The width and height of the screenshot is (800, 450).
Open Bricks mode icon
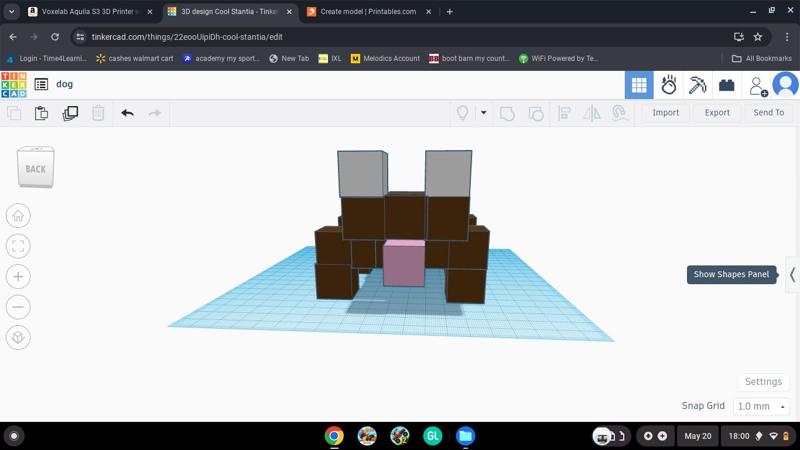coord(727,85)
